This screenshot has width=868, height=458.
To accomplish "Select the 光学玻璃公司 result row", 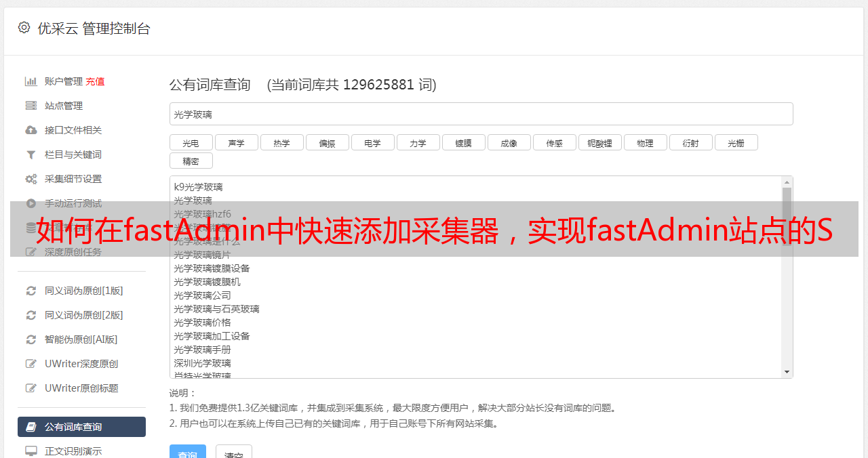I will point(202,295).
